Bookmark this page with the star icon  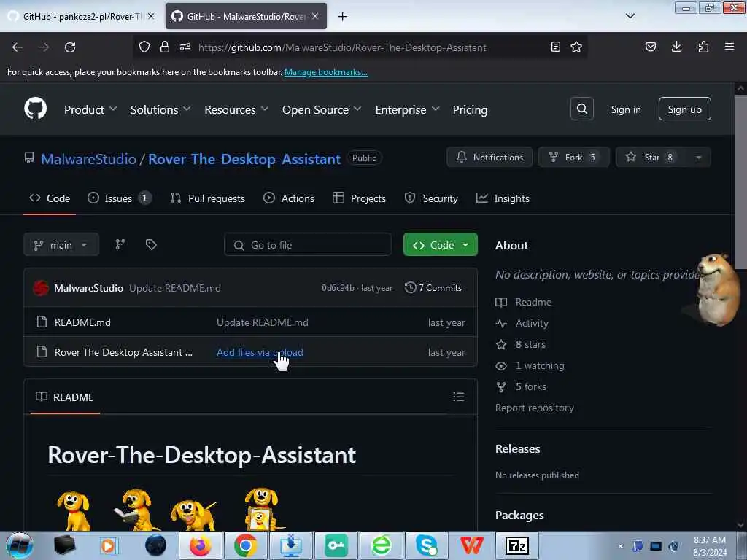coord(576,47)
